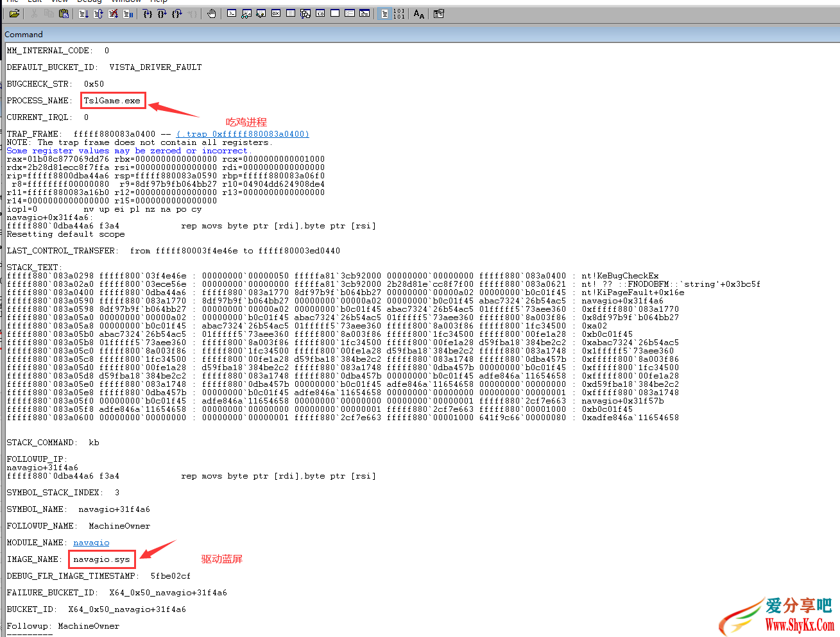Click the navagio+0x31f57b stack entry
Image resolution: width=840 pixels, height=637 pixels.
click(622, 401)
